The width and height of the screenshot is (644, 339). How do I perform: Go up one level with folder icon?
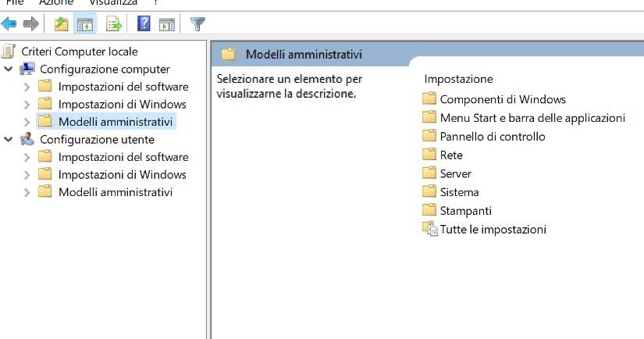(x=62, y=24)
